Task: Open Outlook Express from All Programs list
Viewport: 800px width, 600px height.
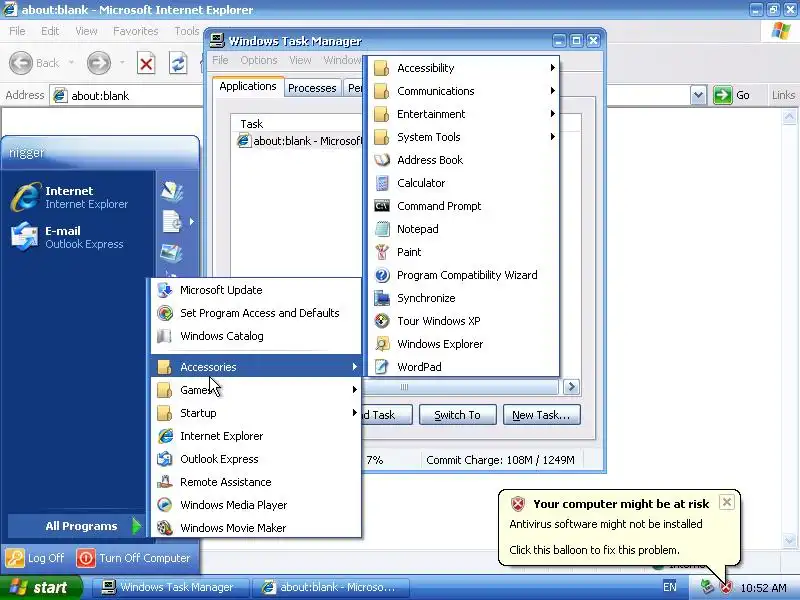Action: (x=256, y=459)
